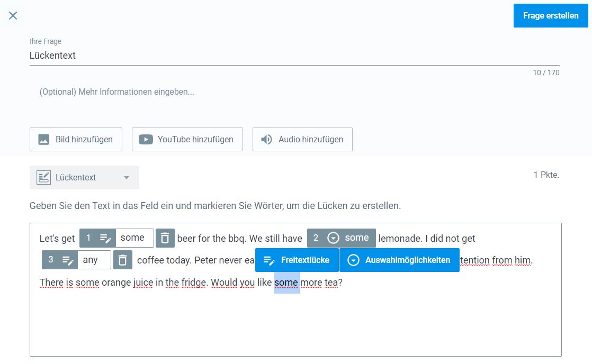Open the choice dropdown circle icon on gap 2
This screenshot has height=364, width=592.
coord(333,238)
